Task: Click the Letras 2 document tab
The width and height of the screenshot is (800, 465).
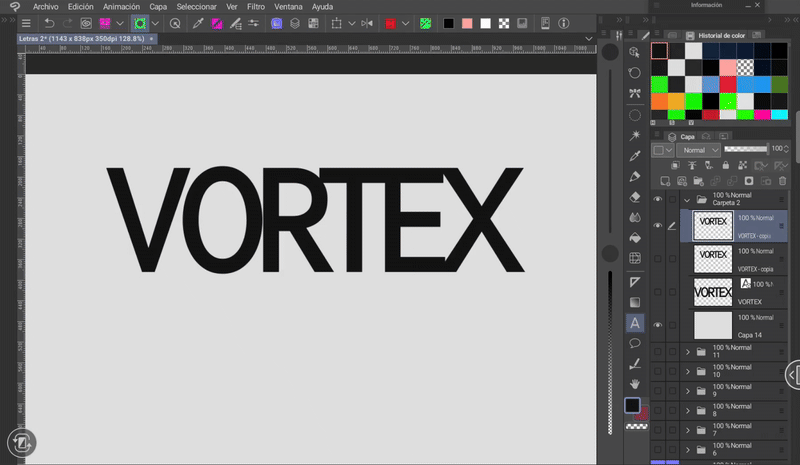Action: (80, 38)
